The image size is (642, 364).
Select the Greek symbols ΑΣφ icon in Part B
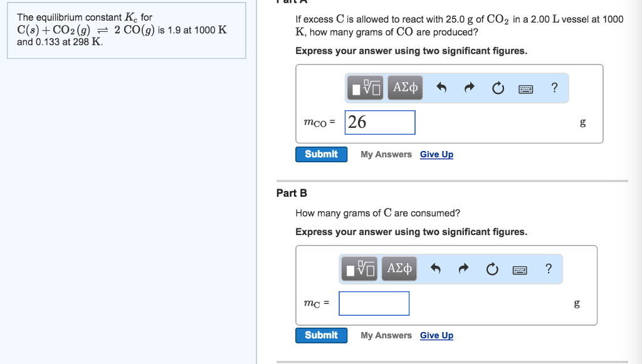(399, 268)
